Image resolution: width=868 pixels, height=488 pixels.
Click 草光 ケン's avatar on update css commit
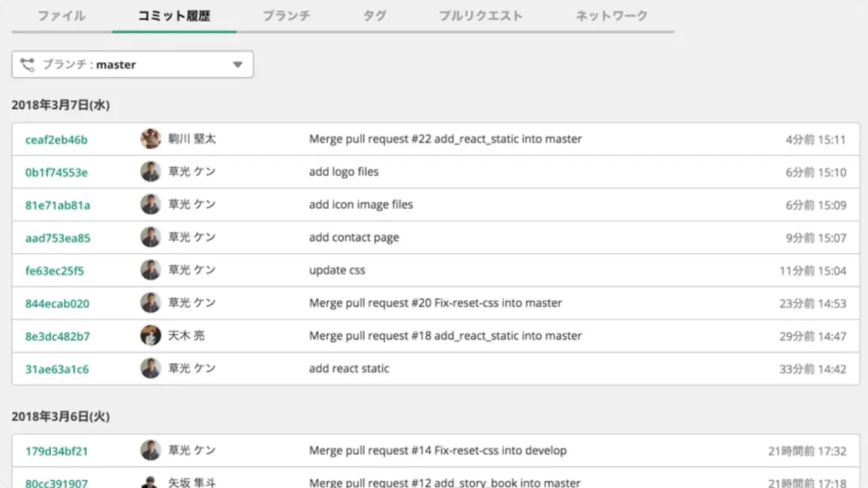151,269
